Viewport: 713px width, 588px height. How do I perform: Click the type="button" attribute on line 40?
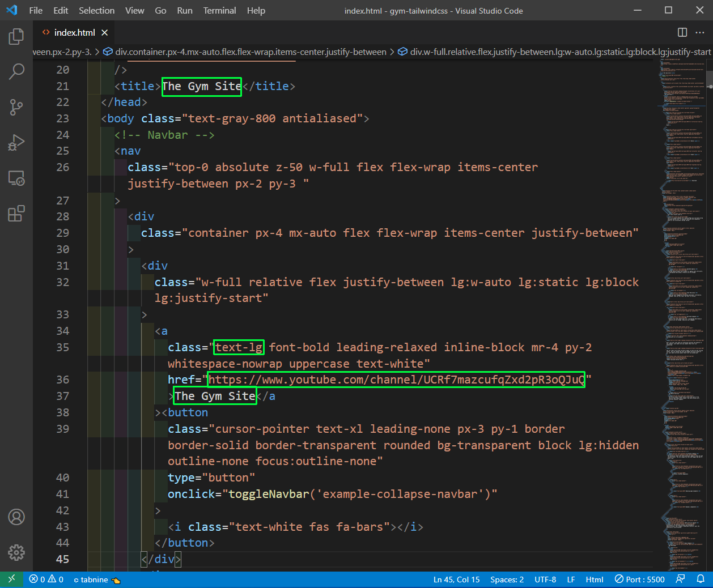211,478
